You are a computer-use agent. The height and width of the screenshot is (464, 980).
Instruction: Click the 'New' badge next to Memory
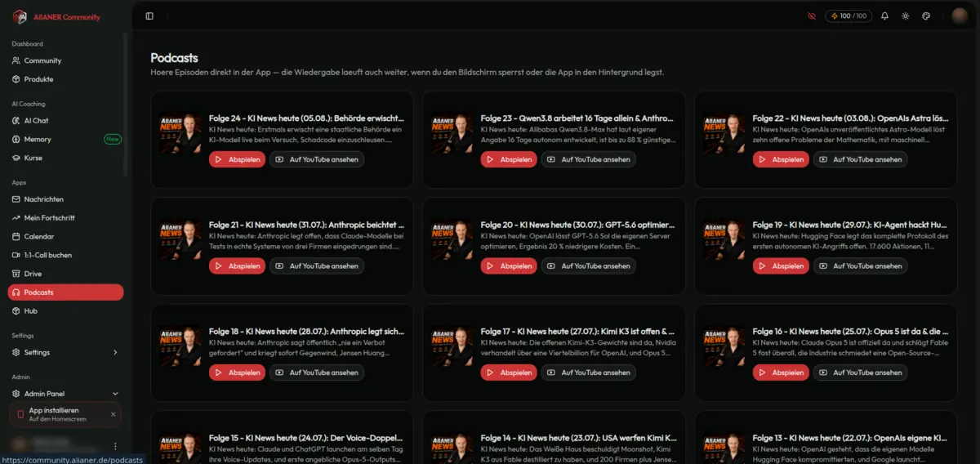coord(113,140)
